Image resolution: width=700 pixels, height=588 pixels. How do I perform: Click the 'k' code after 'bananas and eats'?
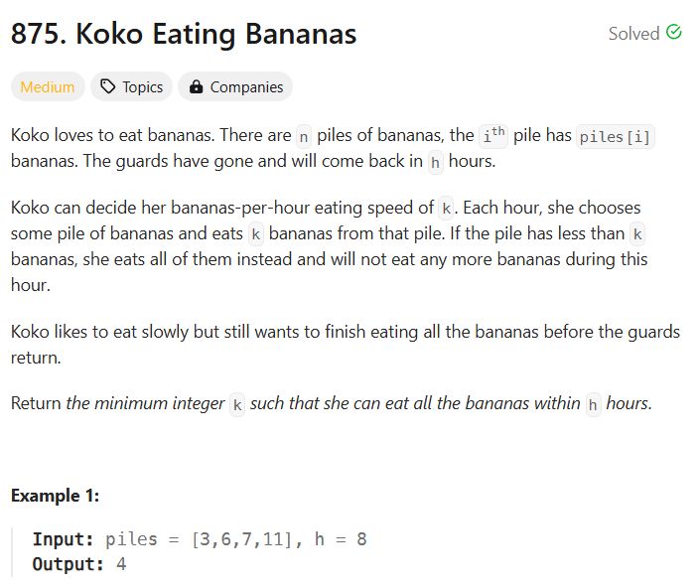click(256, 234)
